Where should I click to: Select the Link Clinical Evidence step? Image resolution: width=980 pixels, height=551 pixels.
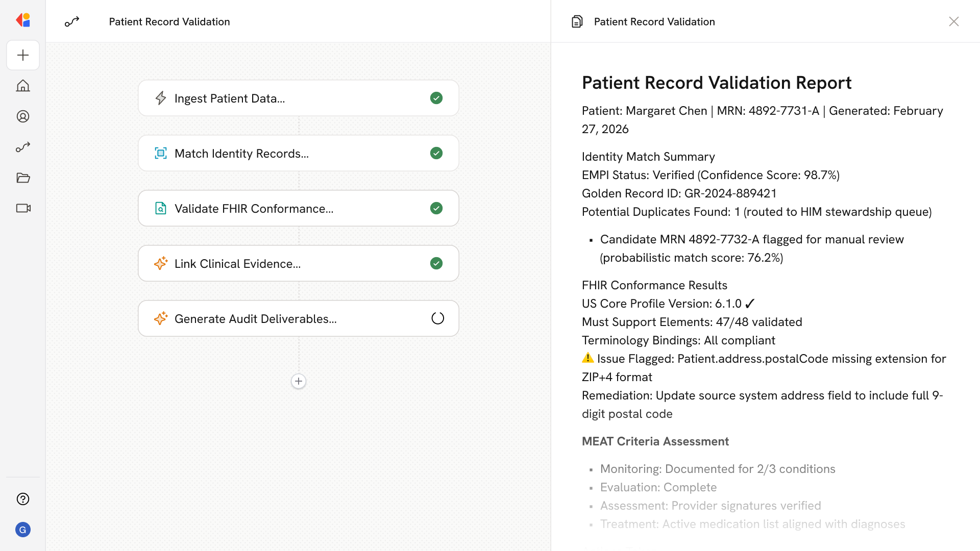pos(298,263)
